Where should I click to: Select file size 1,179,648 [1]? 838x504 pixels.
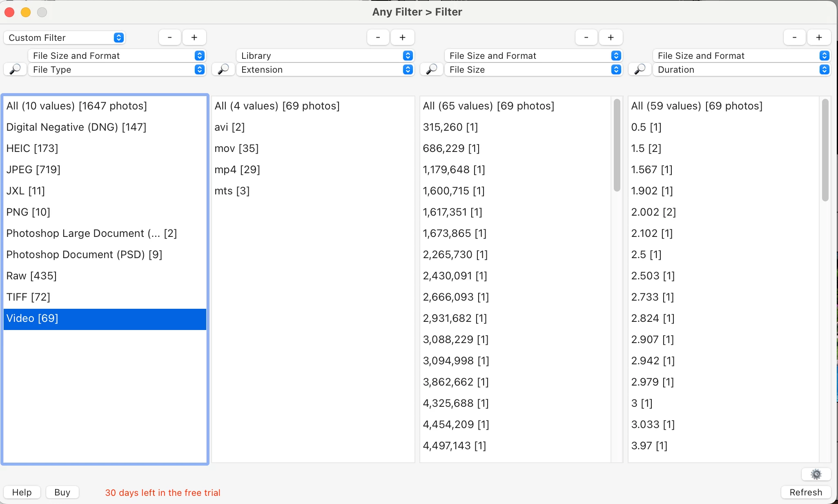[515, 170]
